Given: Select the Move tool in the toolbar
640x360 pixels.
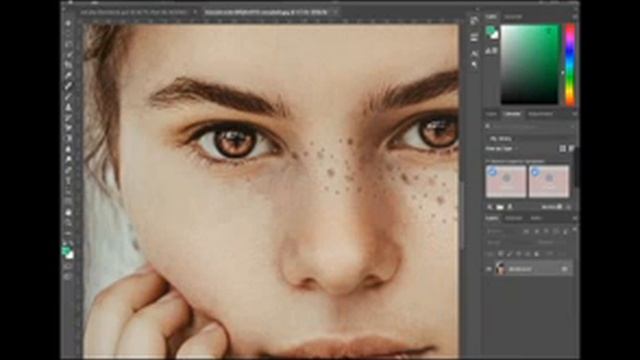Looking at the screenshot, I should [x=68, y=23].
